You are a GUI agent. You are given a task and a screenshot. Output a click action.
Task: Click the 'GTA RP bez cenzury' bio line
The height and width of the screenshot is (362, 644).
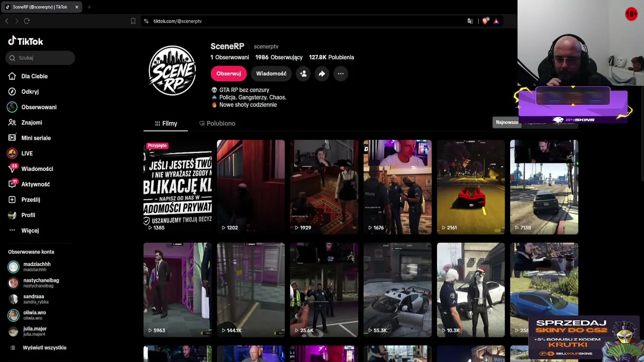pos(244,90)
